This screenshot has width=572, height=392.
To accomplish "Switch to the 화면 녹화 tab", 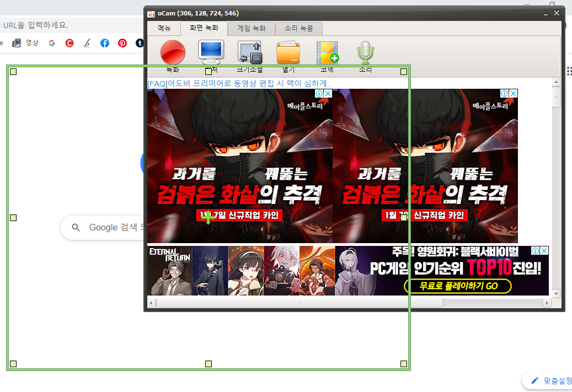I will point(204,28).
